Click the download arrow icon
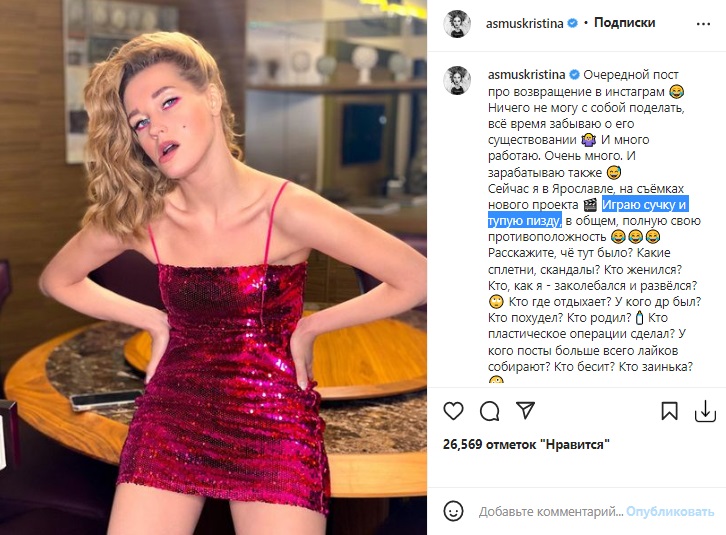 (704, 411)
